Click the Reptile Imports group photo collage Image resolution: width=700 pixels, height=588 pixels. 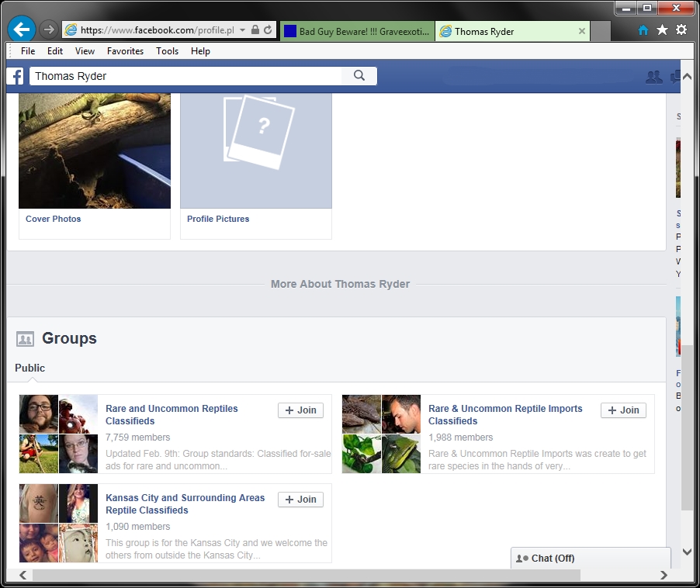point(381,434)
